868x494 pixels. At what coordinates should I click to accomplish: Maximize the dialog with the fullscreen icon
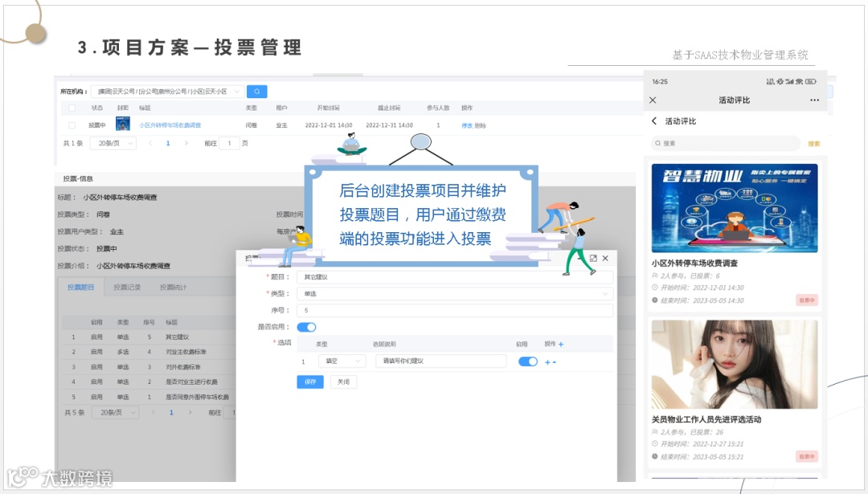(x=593, y=259)
